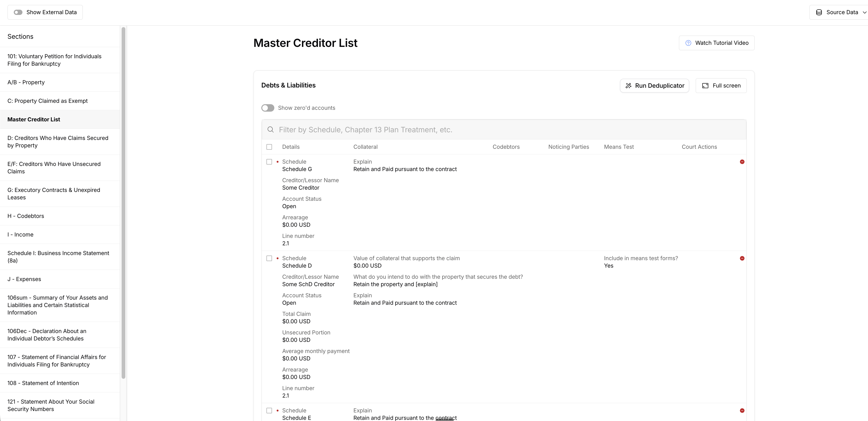Open the 101 Voluntary Petition section
Image resolution: width=868 pixels, height=421 pixels.
(x=60, y=60)
